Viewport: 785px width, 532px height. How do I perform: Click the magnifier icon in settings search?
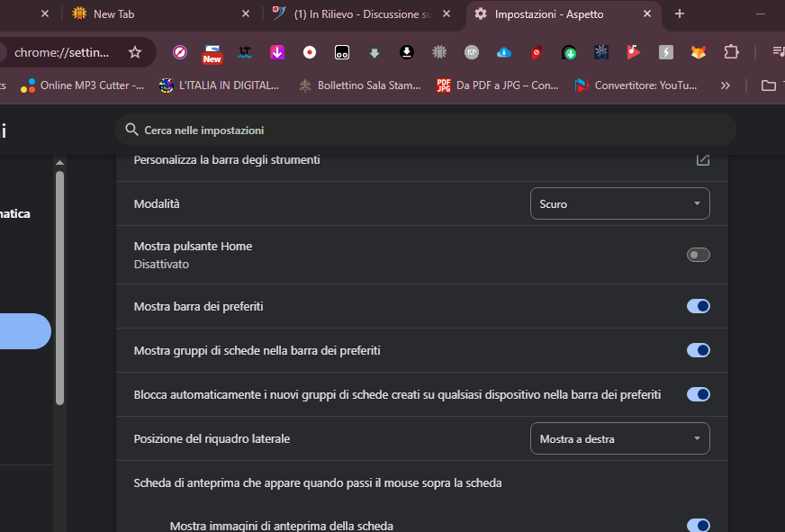click(131, 130)
